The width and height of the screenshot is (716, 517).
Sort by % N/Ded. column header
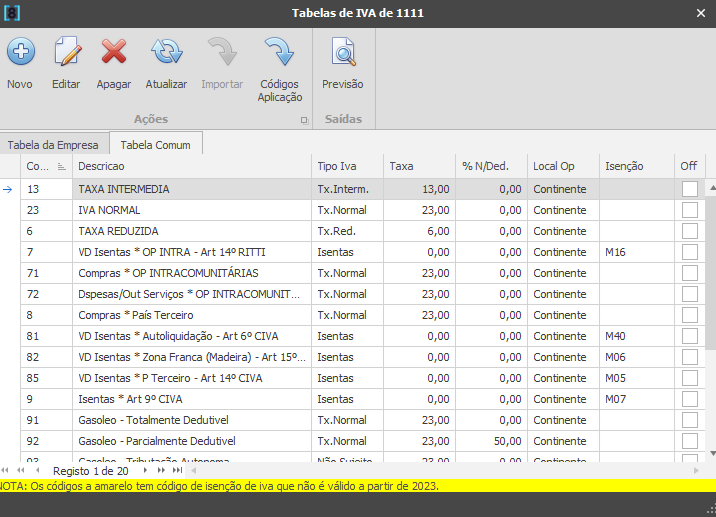point(491,166)
